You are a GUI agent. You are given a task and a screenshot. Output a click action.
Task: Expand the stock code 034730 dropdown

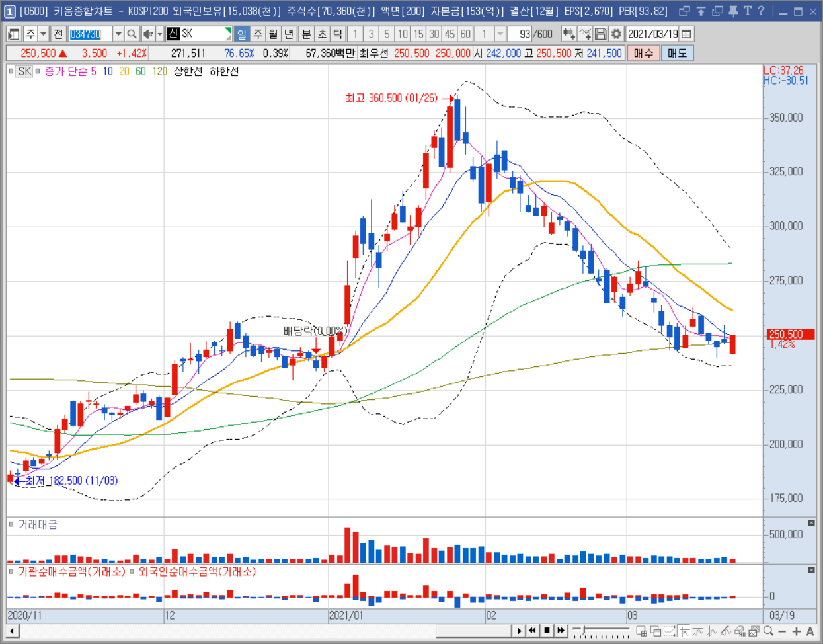118,34
